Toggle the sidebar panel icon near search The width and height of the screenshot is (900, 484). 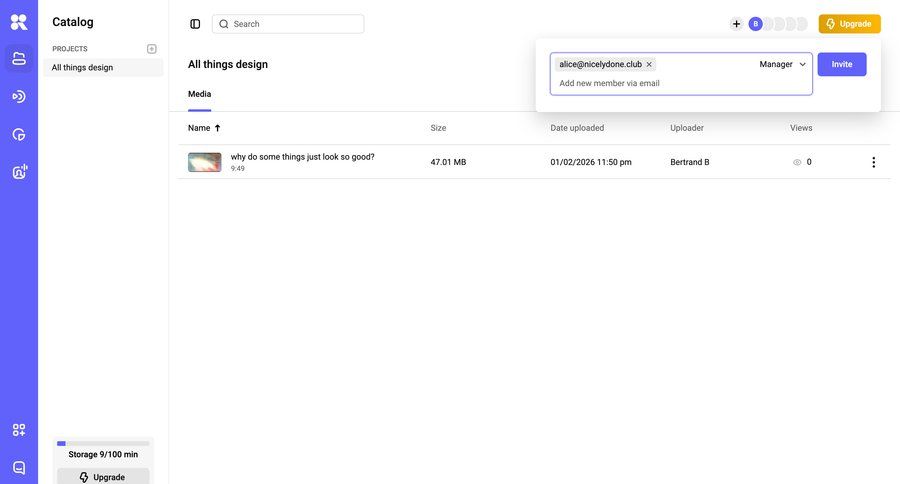pos(195,24)
